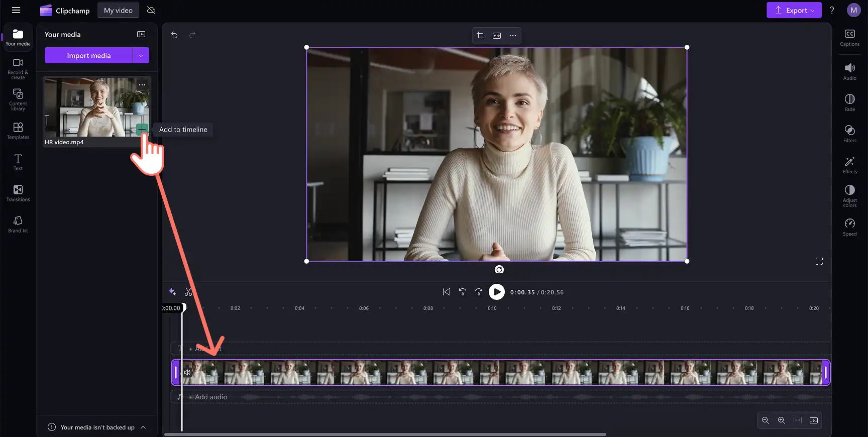
Task: Click the 0:10 mark on timeline ruler
Action: click(492, 308)
